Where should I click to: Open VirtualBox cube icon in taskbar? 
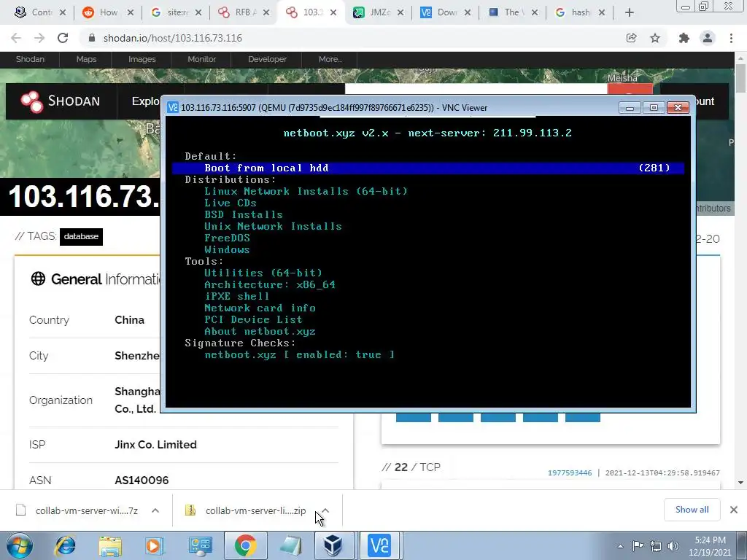(333, 545)
